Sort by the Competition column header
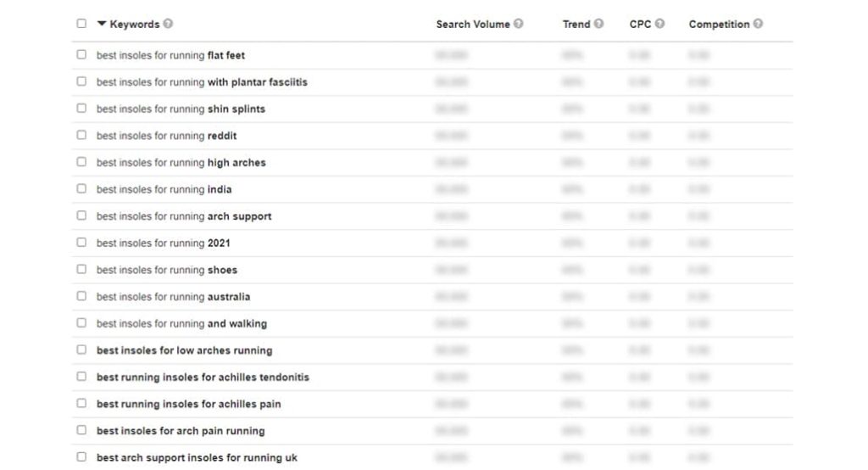868x470 pixels. pos(719,25)
